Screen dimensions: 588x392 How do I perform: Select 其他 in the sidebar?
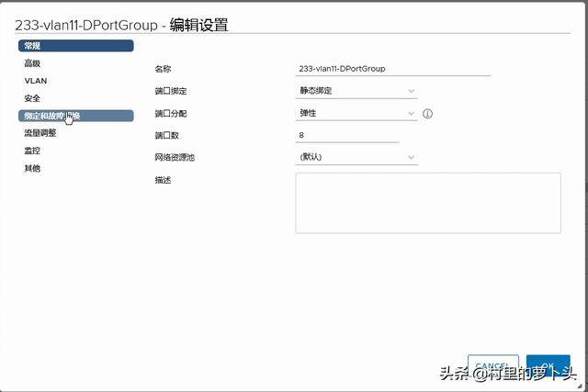pos(32,168)
